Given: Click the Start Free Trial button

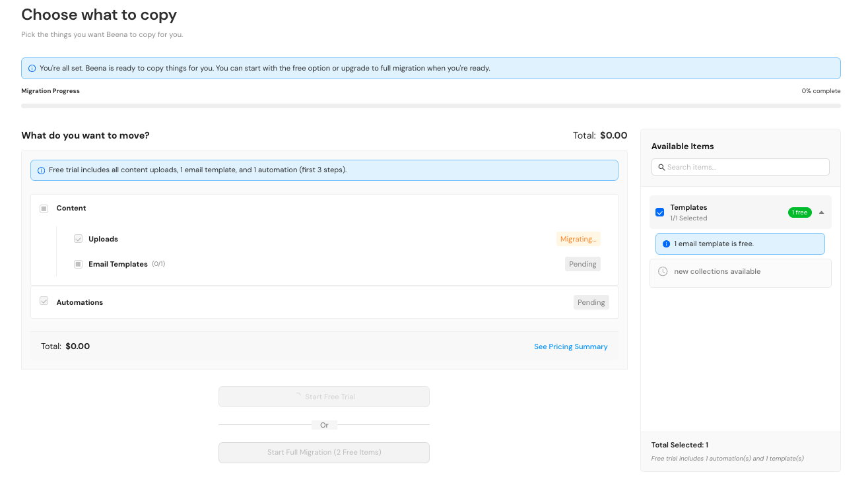Looking at the screenshot, I should (323, 396).
